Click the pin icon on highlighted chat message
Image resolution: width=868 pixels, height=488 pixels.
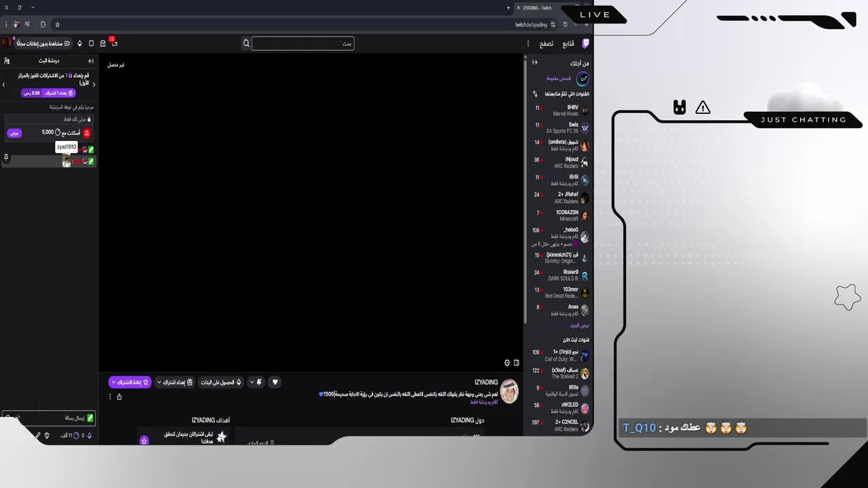point(6,157)
